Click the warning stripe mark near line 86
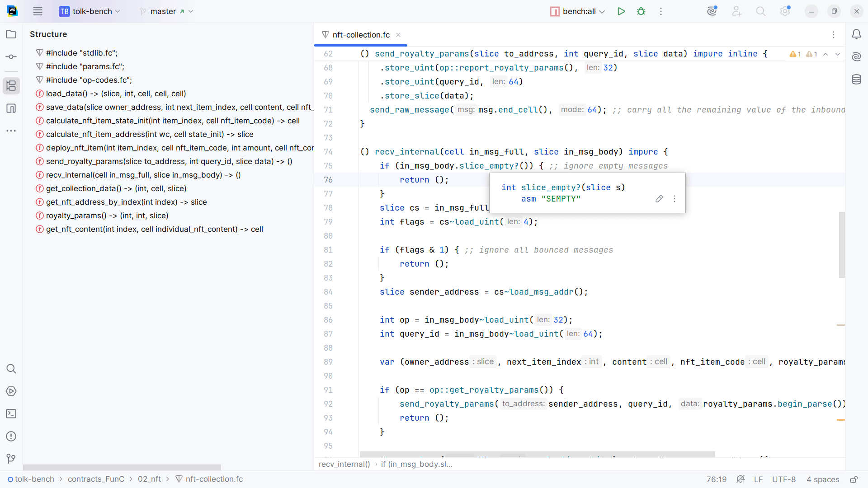The height and width of the screenshot is (488, 868). [840, 325]
